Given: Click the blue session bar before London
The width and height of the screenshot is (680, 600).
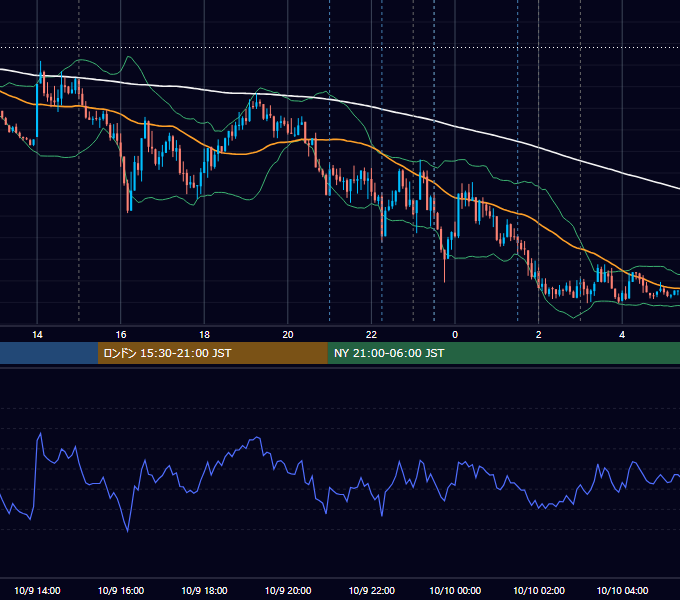Looking at the screenshot, I should 49,353.
